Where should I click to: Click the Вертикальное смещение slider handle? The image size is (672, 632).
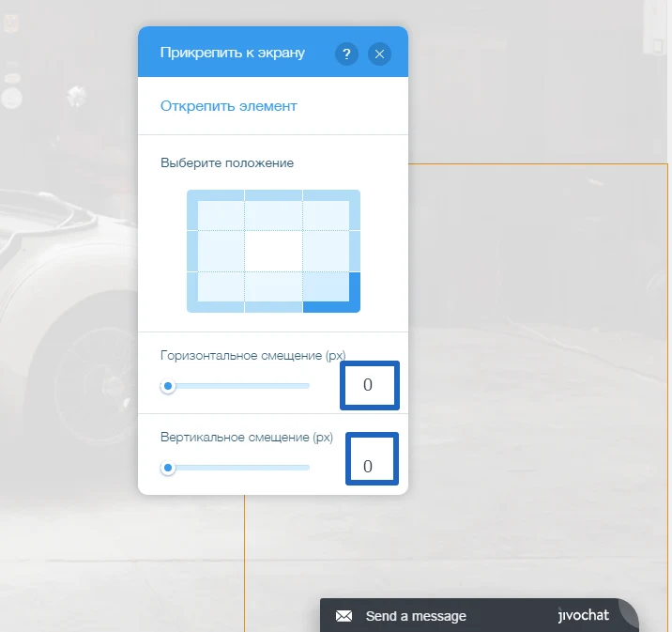(168, 468)
